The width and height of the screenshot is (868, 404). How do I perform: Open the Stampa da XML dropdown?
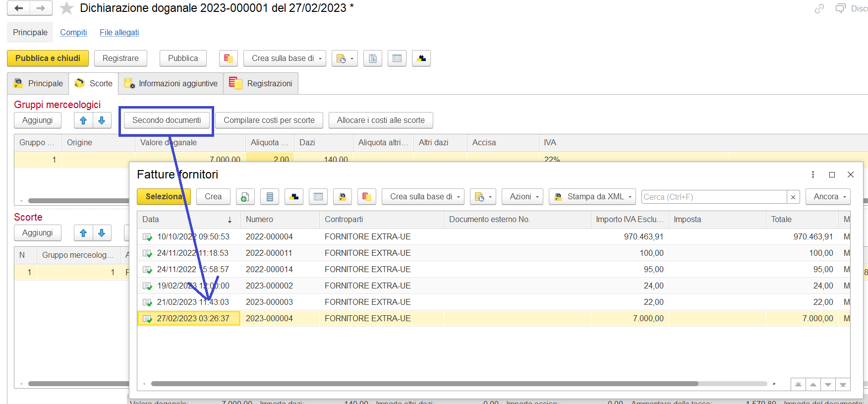593,197
